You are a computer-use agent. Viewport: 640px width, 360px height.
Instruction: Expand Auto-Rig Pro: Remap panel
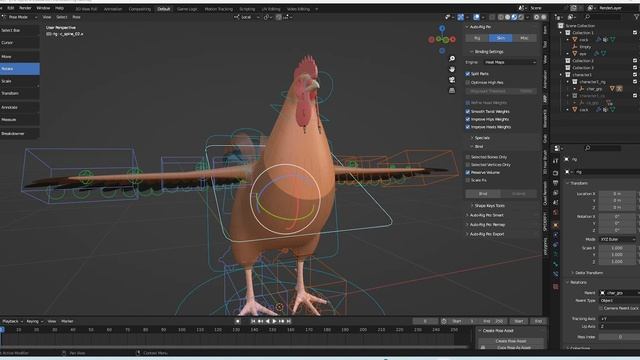click(487, 224)
